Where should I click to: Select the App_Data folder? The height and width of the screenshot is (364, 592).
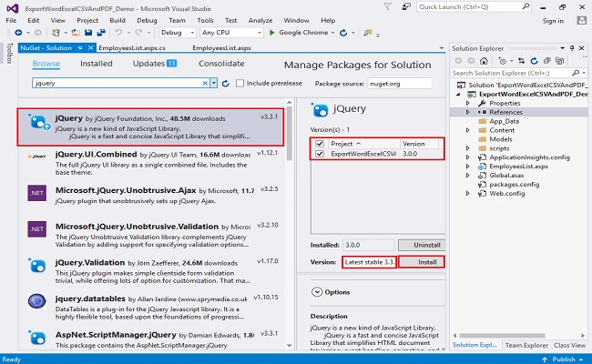click(x=504, y=121)
